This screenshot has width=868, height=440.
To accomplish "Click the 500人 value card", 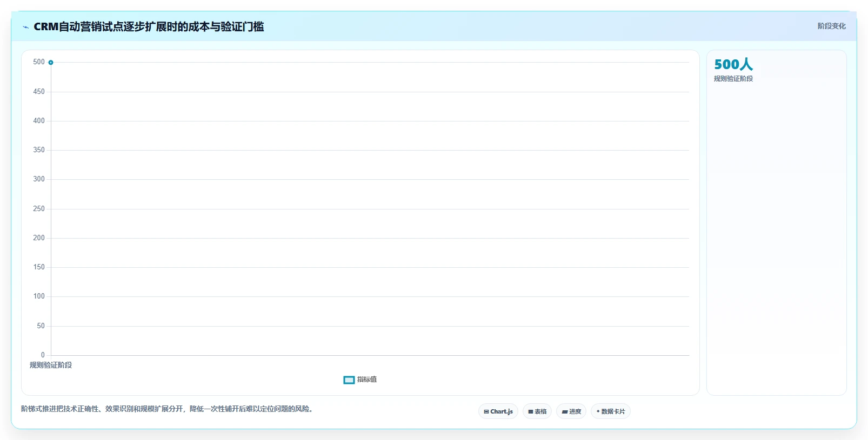I will 733,64.
